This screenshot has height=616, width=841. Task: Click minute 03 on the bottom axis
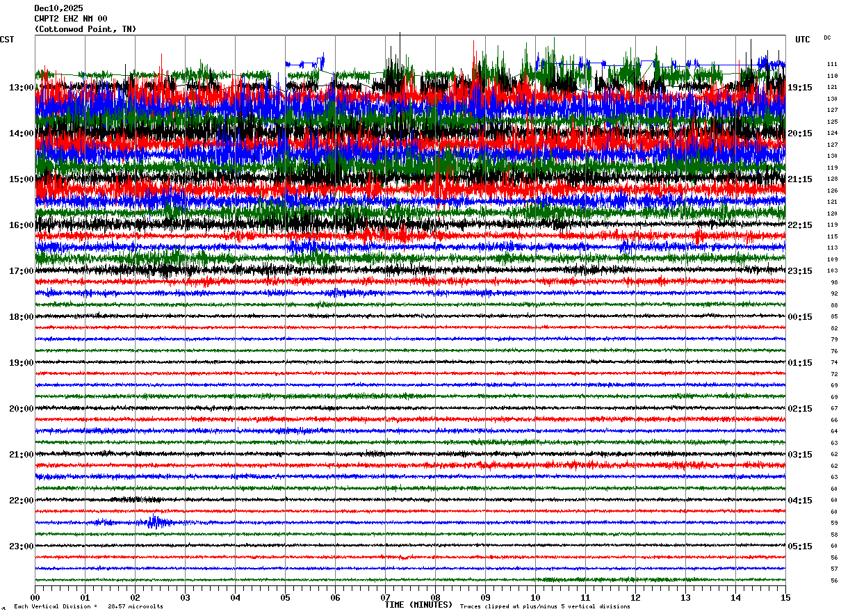[185, 597]
